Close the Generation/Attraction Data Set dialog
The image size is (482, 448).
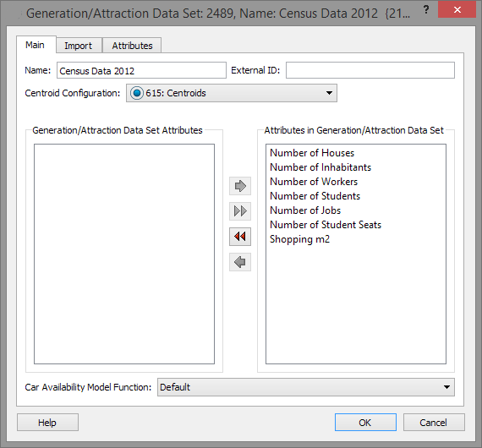(x=457, y=9)
